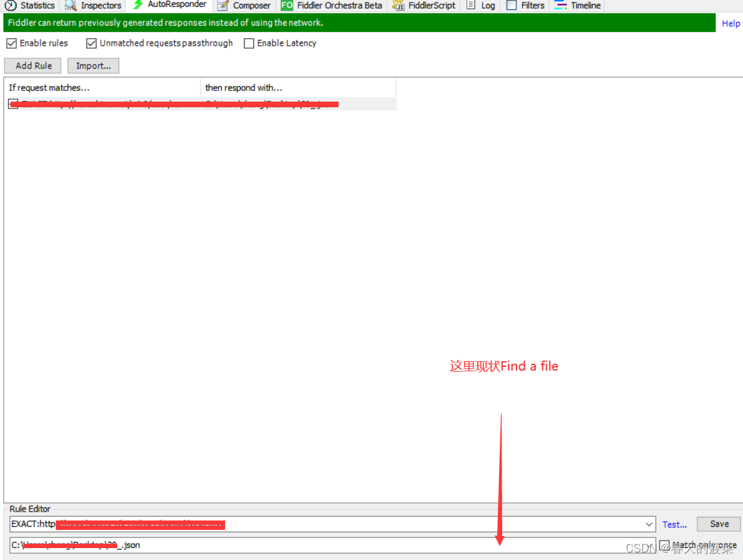Expand the EXACT:http match rule dropdown

point(649,524)
